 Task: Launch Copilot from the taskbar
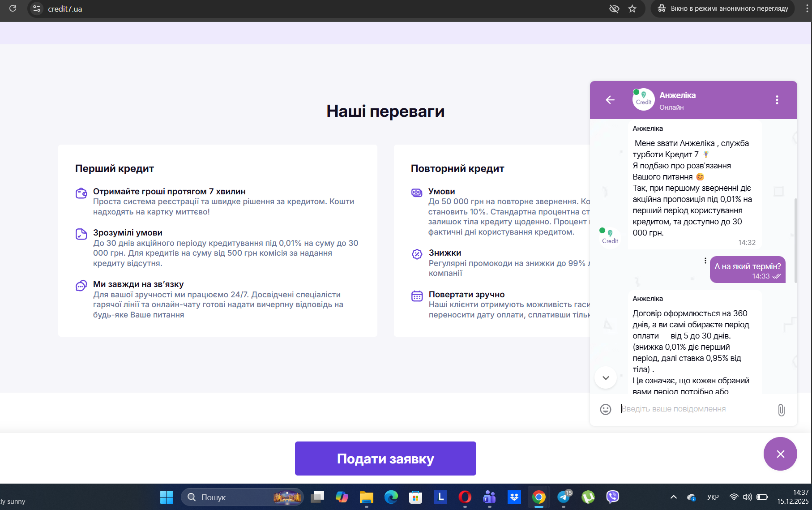(x=342, y=497)
